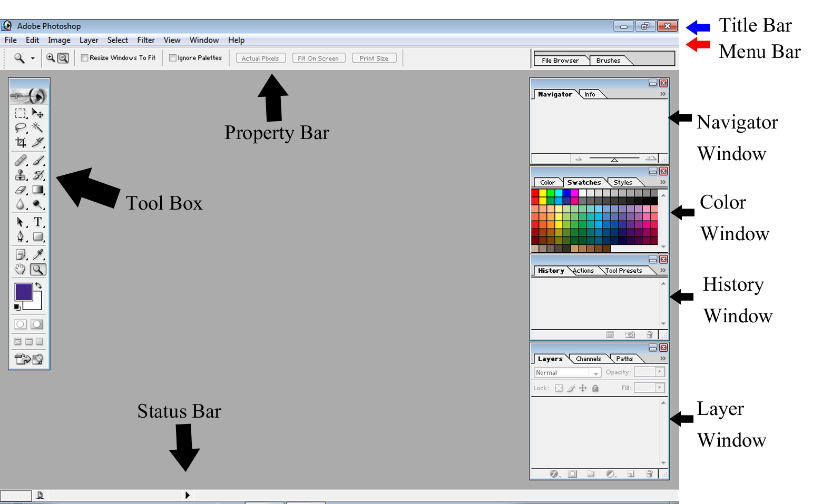
Task: Enable Resize Windows To Fit
Action: [x=85, y=57]
